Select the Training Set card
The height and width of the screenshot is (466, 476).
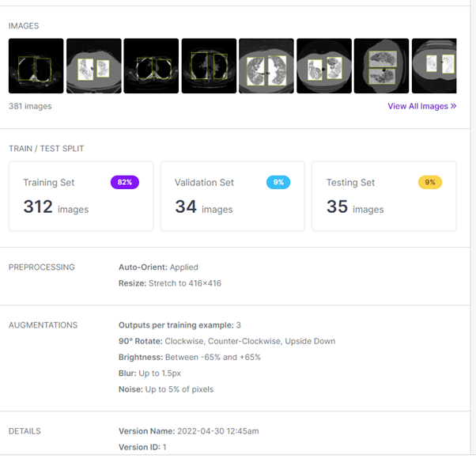(x=81, y=196)
